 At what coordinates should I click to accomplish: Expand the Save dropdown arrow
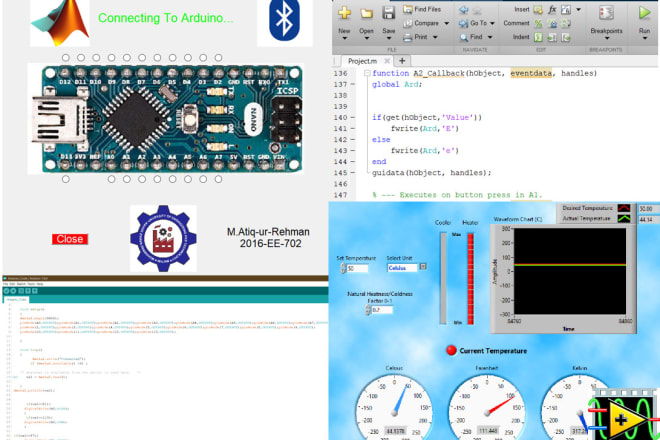388,39
